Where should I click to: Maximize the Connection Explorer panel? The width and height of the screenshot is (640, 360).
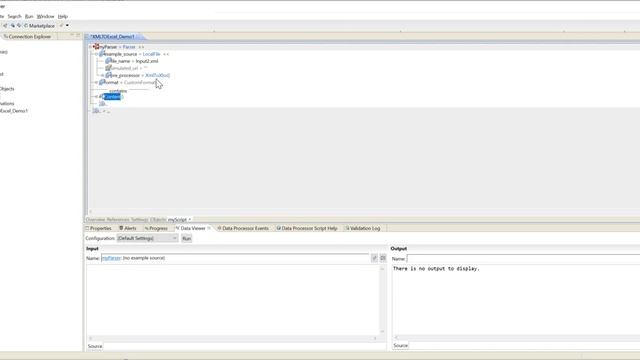click(x=78, y=36)
